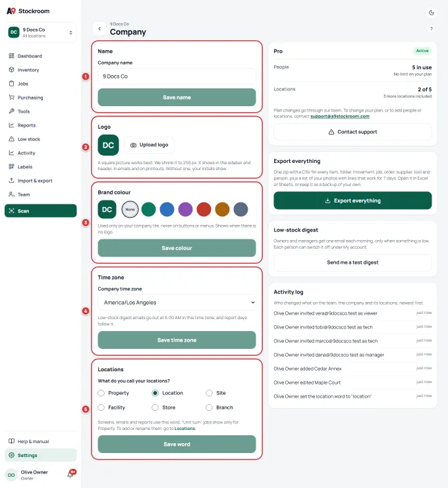
Task: Open Purchasing cart icon
Action: [x=11, y=98]
